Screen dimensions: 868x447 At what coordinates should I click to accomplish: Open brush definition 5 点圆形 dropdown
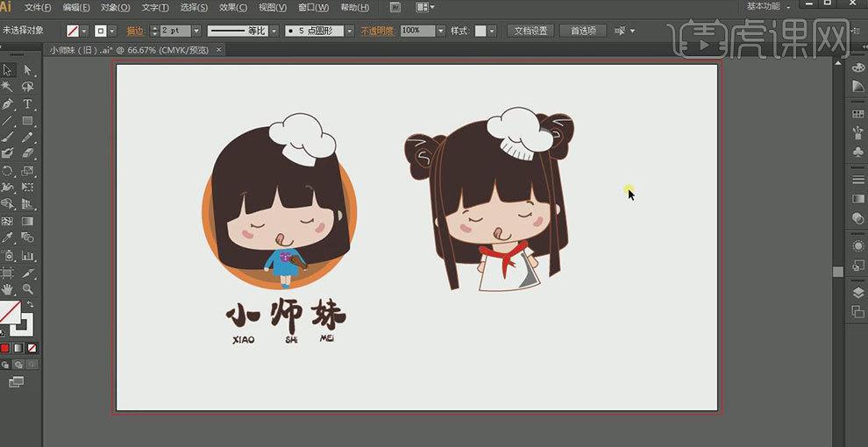click(x=349, y=31)
